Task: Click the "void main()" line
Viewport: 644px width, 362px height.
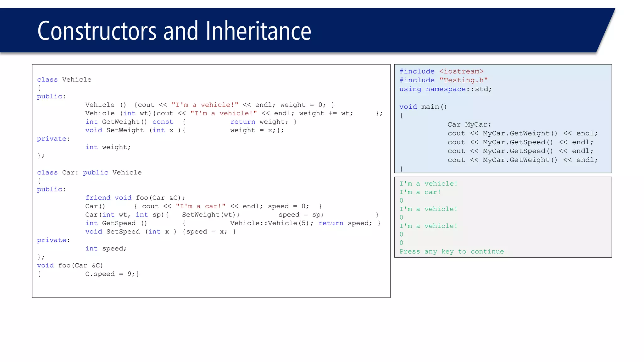Action: point(423,107)
